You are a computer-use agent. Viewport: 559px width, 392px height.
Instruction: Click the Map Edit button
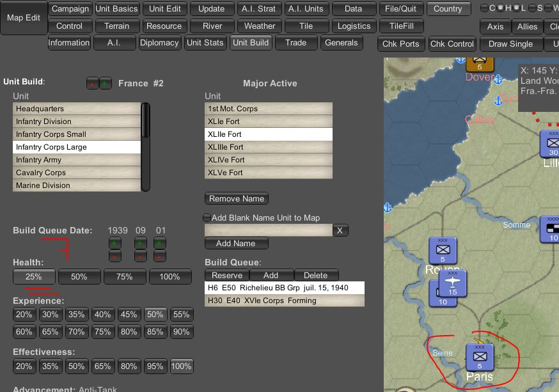(x=24, y=18)
